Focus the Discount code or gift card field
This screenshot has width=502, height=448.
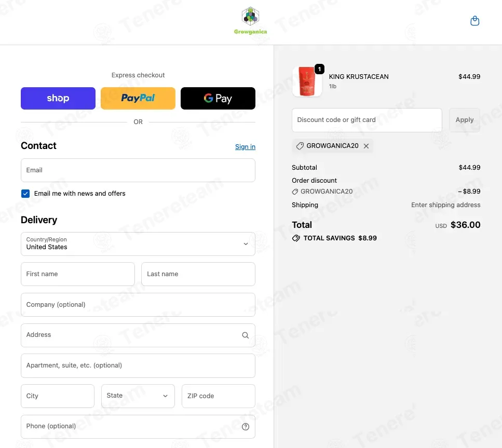pos(367,120)
